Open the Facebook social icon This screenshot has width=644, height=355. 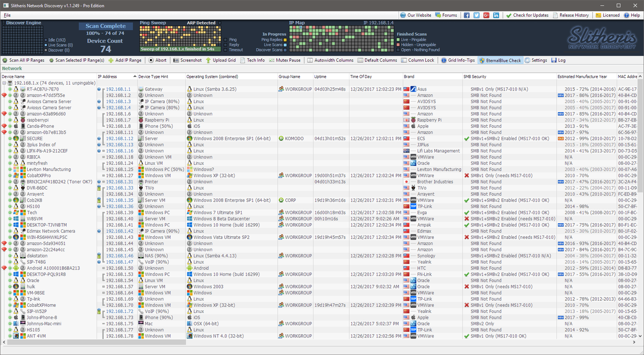coord(467,16)
